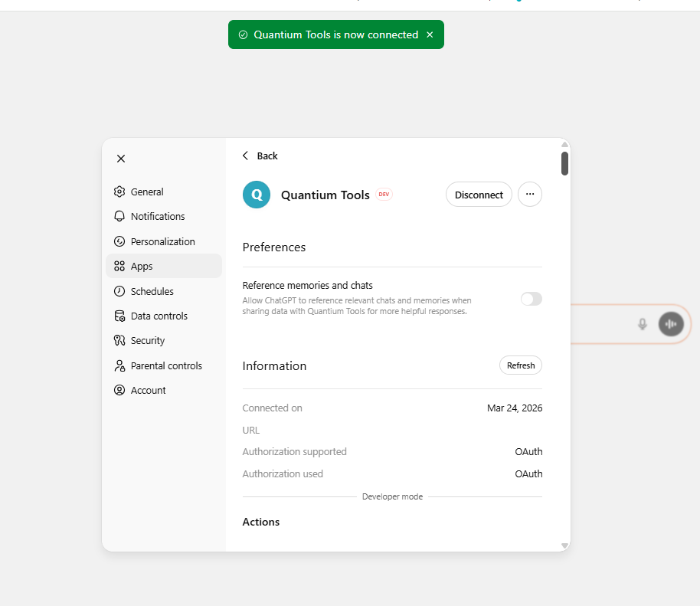Click the Data controls database icon
The width and height of the screenshot is (700, 606).
click(119, 316)
